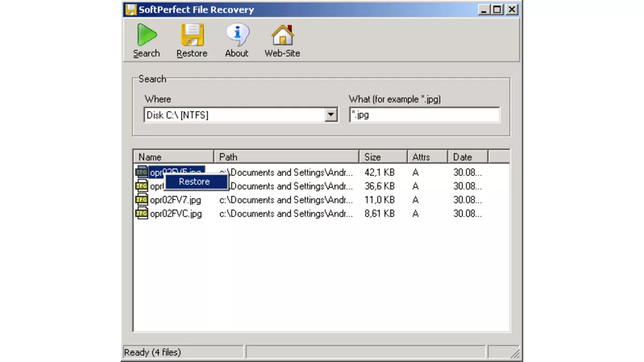Maximize the File Recovery window
Screen dimensions: 644x362
coord(497,10)
